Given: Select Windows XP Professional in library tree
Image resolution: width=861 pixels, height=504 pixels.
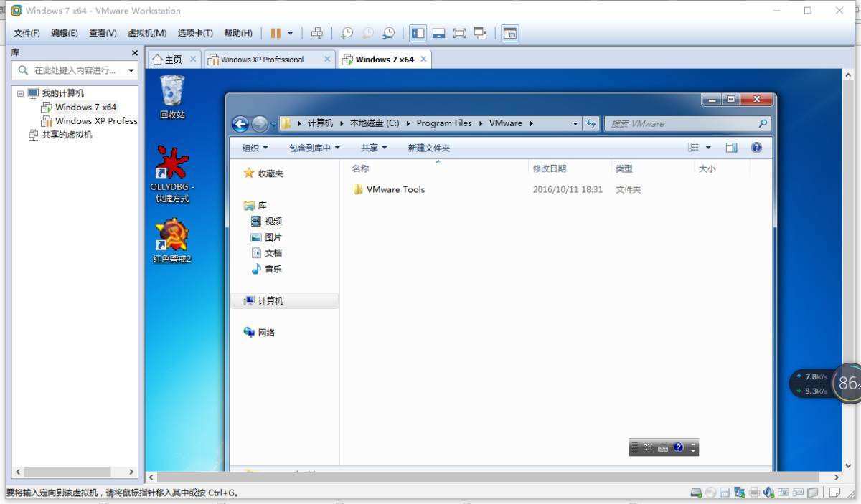Looking at the screenshot, I should 89,121.
